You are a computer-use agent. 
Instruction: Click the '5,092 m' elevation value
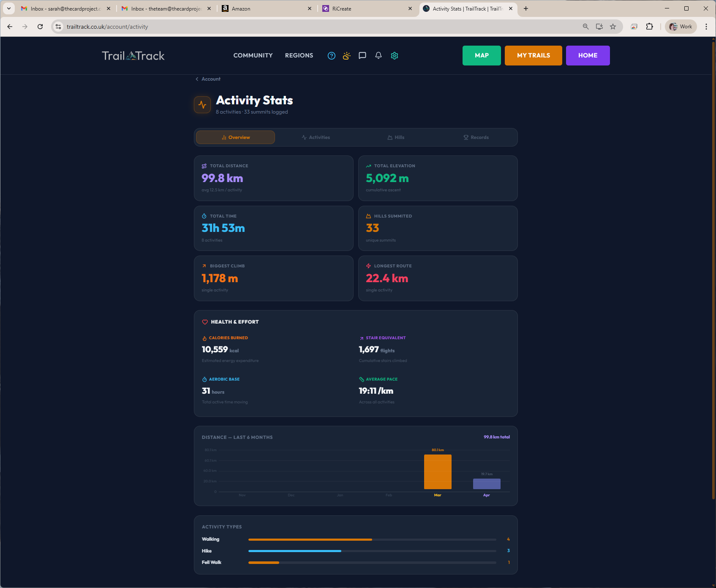pos(387,178)
